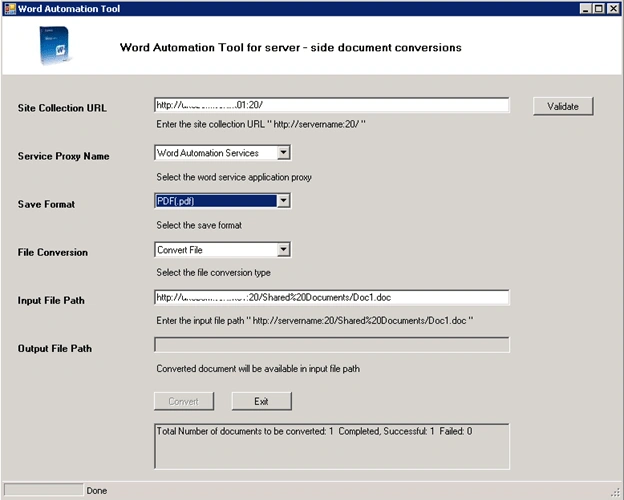Image resolution: width=624 pixels, height=500 pixels.
Task: Select the Word Automation Services combo box
Action: click(222, 153)
